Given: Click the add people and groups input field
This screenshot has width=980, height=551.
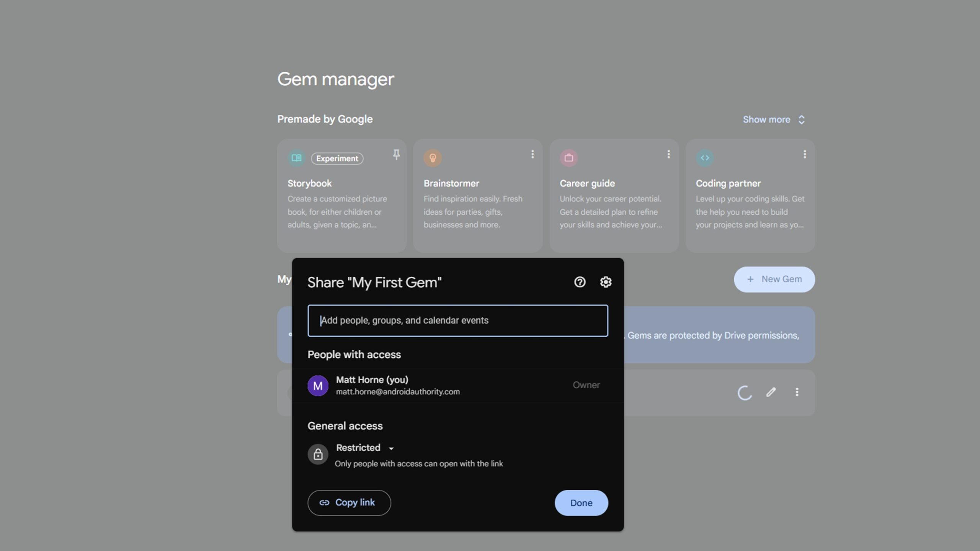Looking at the screenshot, I should 457,321.
